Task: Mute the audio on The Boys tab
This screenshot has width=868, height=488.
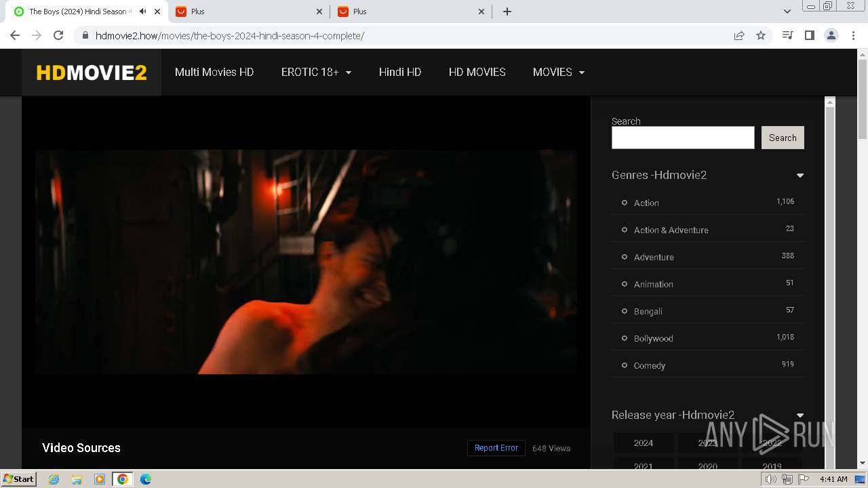Action: pyautogui.click(x=142, y=12)
